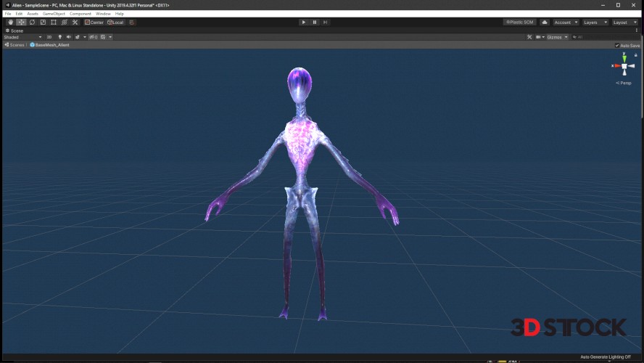Viewport: 644px width, 363px height.
Task: Toggle pivot mode Center button
Action: tap(94, 23)
